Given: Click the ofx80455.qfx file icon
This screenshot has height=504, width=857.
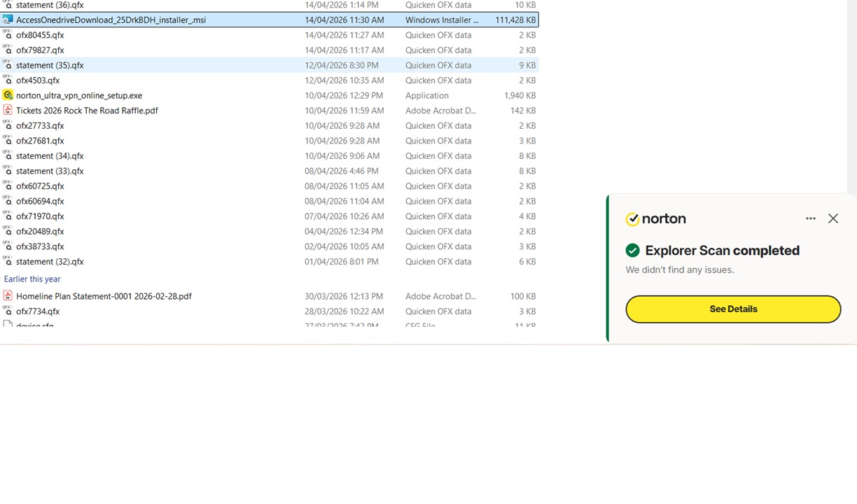Looking at the screenshot, I should [x=8, y=35].
